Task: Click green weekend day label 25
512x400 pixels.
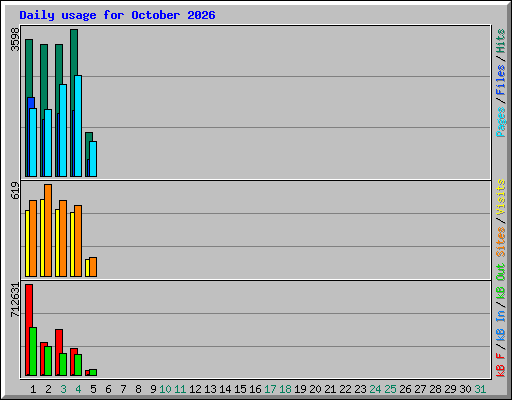Action: click(x=390, y=389)
